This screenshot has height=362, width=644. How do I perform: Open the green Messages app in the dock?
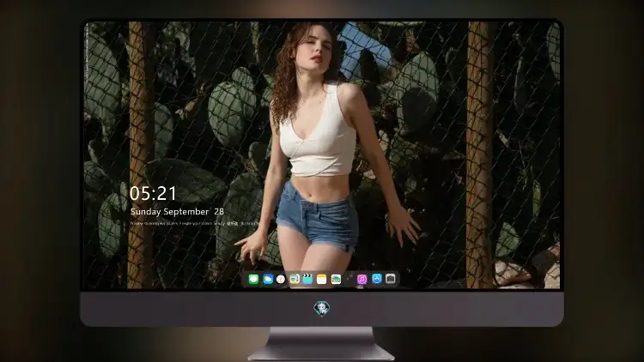253,279
